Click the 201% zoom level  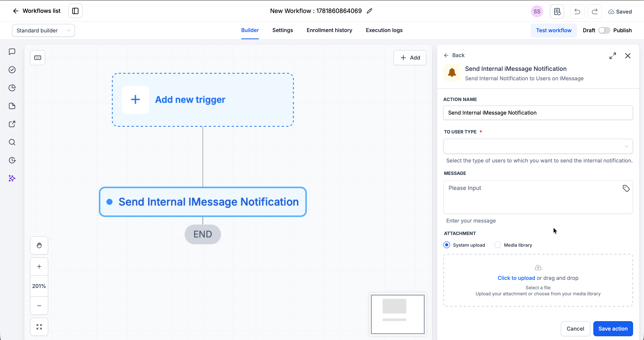click(x=39, y=286)
